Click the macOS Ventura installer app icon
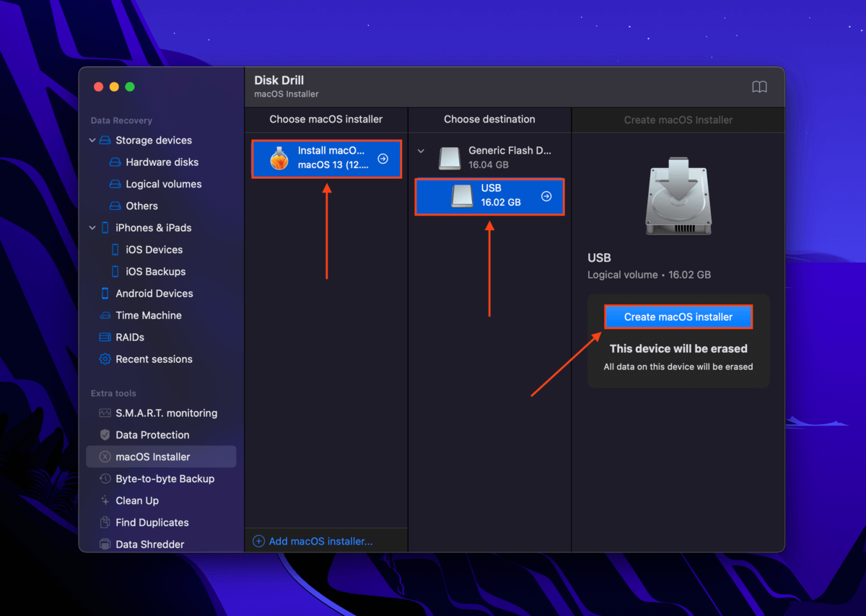 click(x=279, y=158)
